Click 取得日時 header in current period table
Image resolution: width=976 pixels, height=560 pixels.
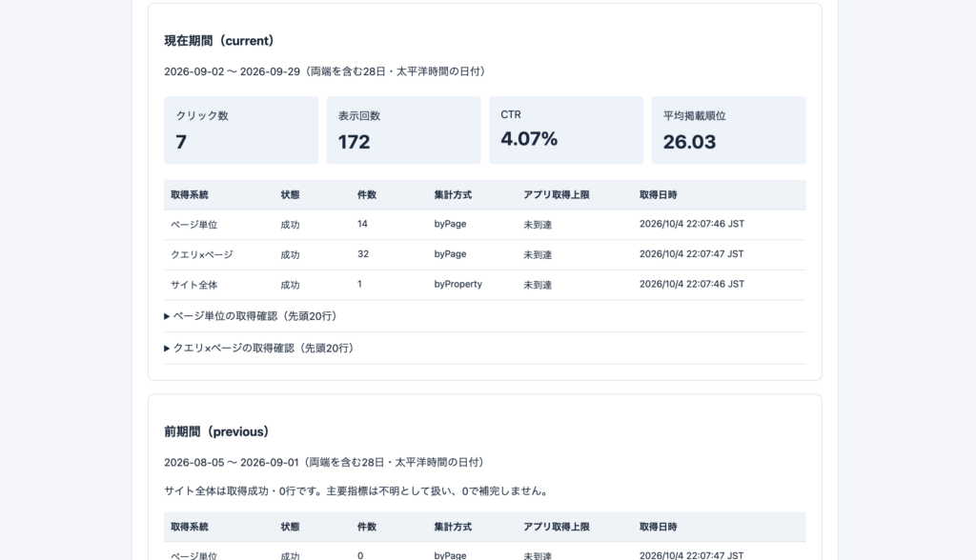pyautogui.click(x=659, y=194)
